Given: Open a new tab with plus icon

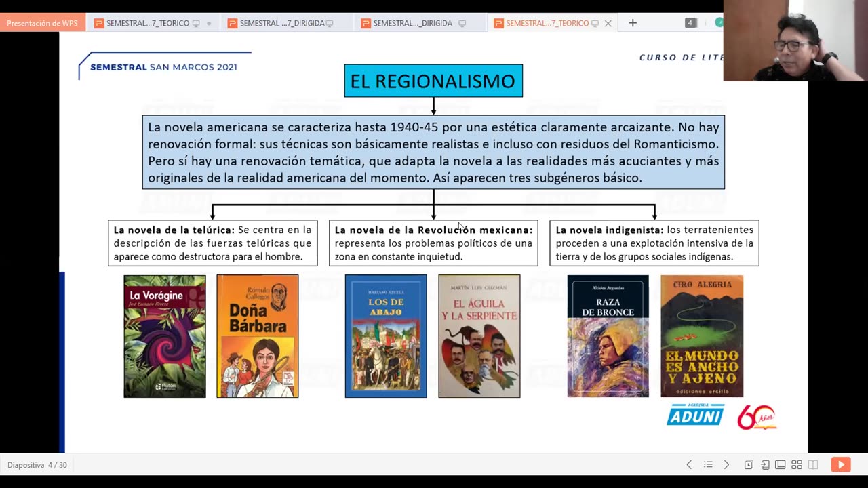Looking at the screenshot, I should pyautogui.click(x=633, y=23).
